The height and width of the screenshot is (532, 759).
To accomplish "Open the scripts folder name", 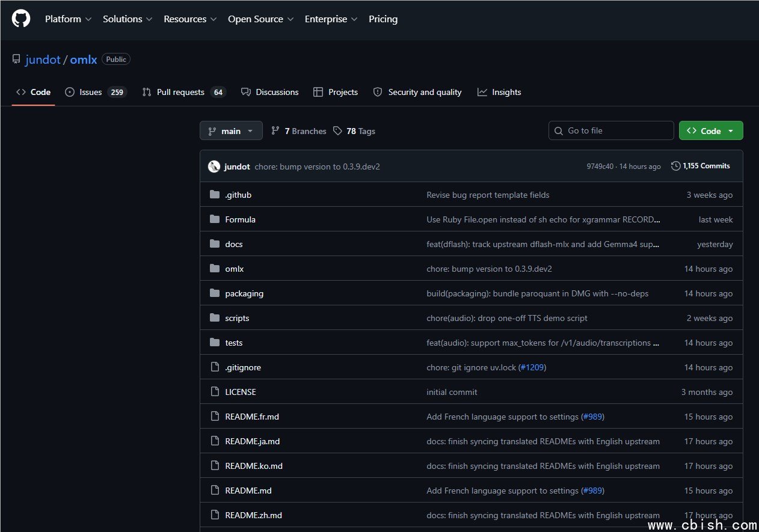I will point(237,318).
